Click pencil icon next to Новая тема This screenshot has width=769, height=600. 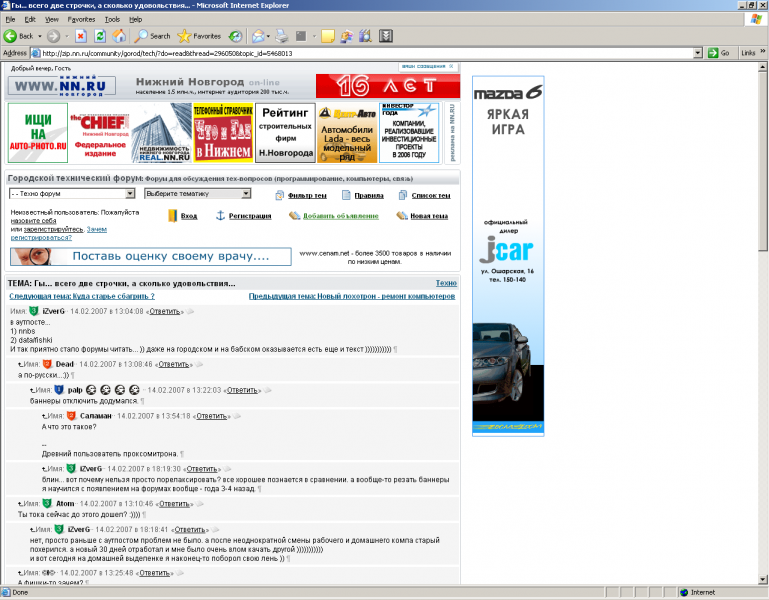click(402, 215)
